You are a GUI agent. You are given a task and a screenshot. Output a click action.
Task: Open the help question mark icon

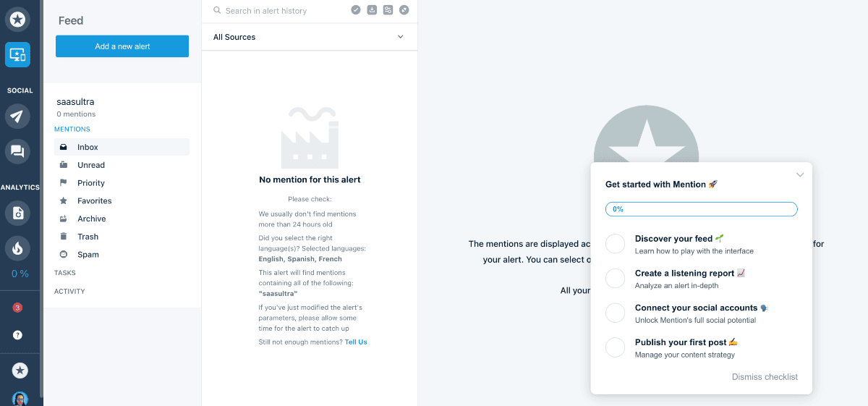tap(17, 335)
